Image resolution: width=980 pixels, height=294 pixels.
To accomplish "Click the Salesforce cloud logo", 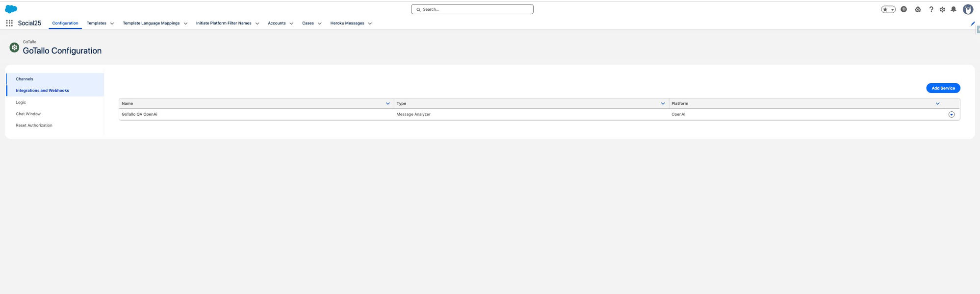I will (x=11, y=9).
